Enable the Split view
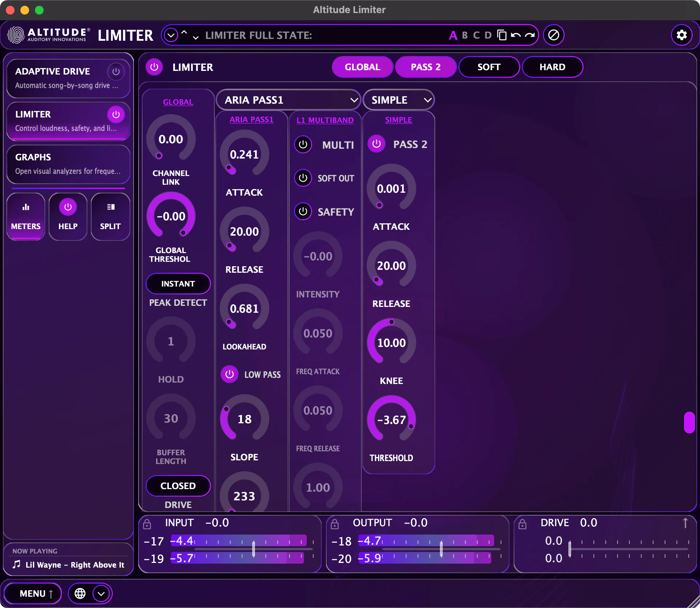700x608 pixels. click(x=110, y=217)
